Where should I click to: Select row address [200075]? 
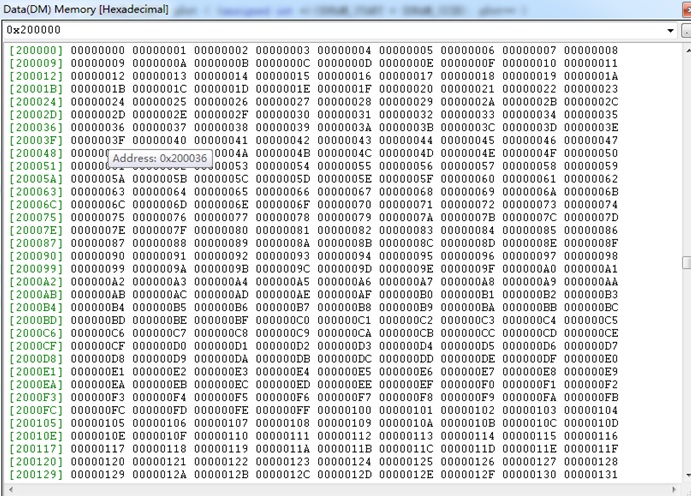pos(36,217)
